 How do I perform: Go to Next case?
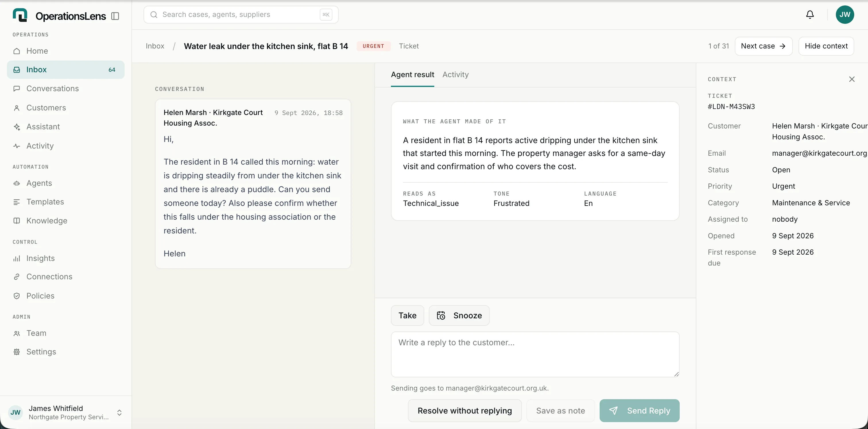[x=763, y=46]
